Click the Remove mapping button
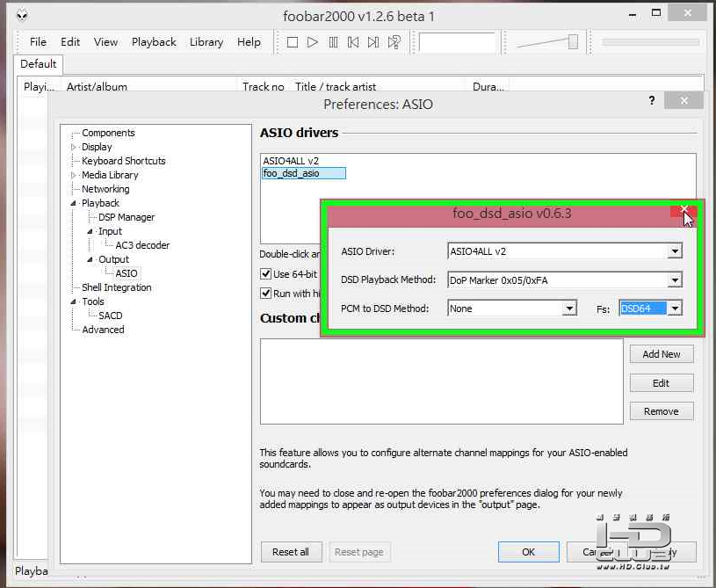 tap(662, 411)
